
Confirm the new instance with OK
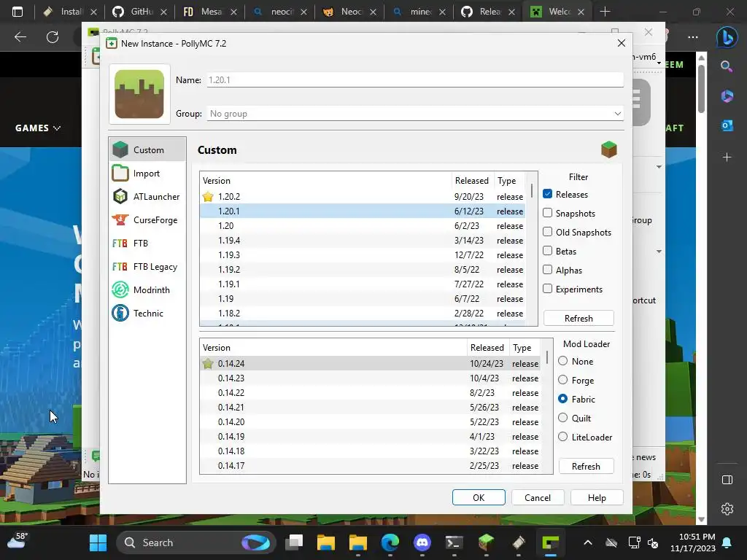479,497
